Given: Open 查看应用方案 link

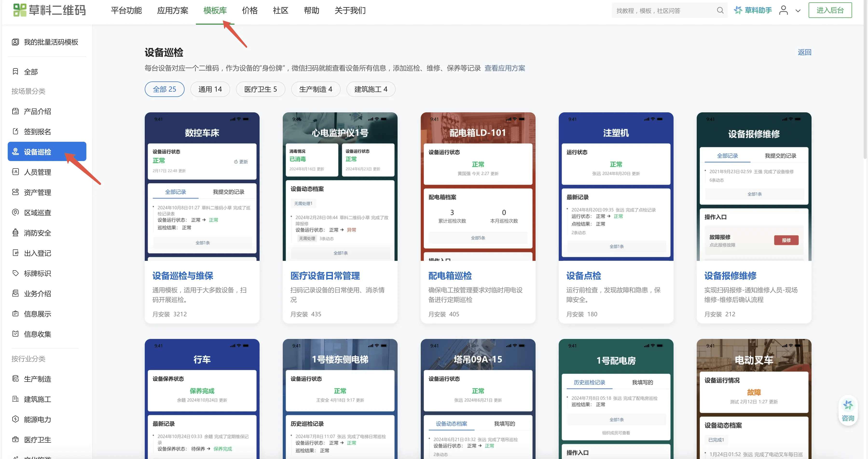Looking at the screenshot, I should coord(505,68).
